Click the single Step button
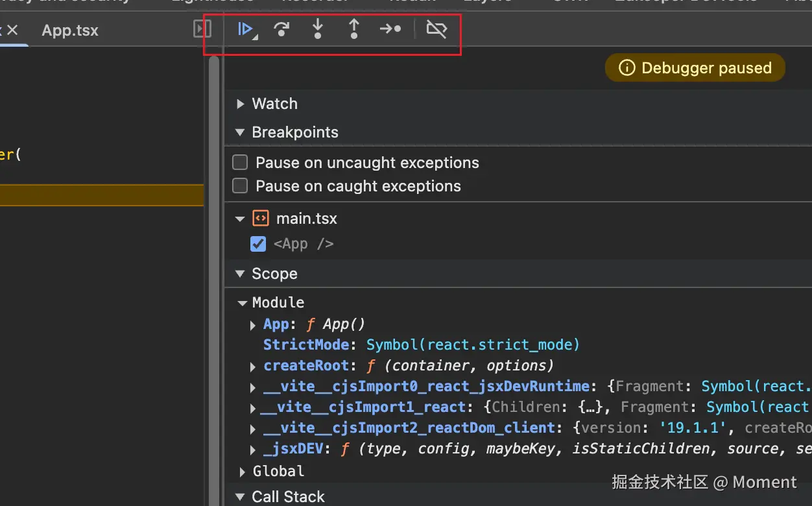Screen dimensions: 812x506 (x=390, y=29)
